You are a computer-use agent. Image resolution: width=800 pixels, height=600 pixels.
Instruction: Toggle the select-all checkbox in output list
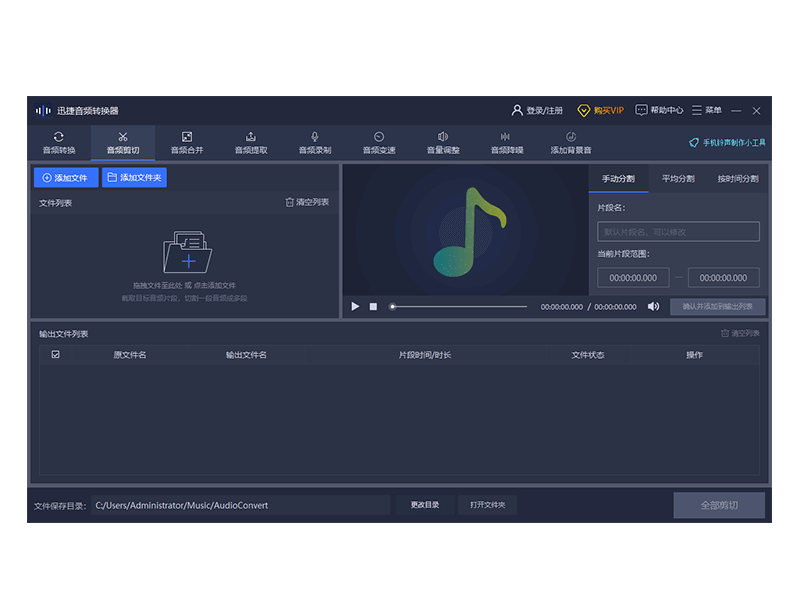pos(56,354)
